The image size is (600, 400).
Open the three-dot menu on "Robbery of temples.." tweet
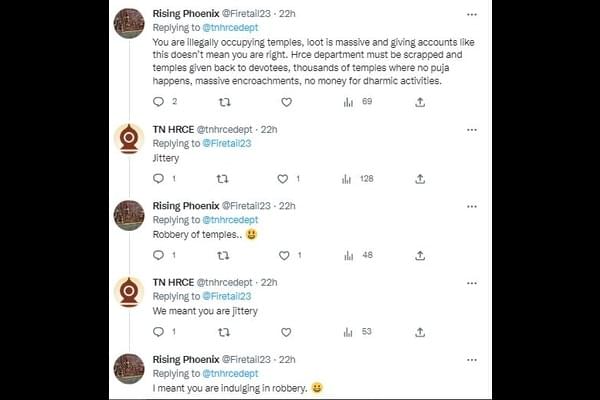[x=472, y=206]
